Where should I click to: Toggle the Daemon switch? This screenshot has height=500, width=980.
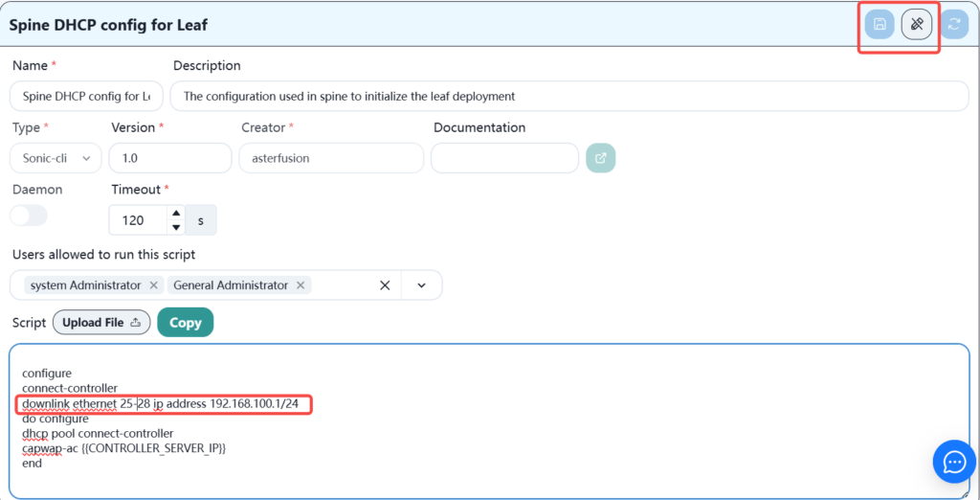pos(29,216)
